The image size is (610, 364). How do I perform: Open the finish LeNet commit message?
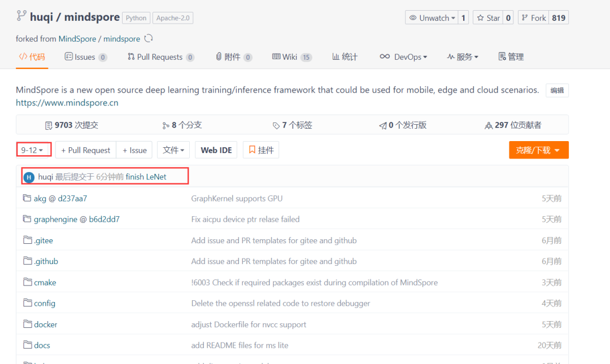click(x=146, y=177)
